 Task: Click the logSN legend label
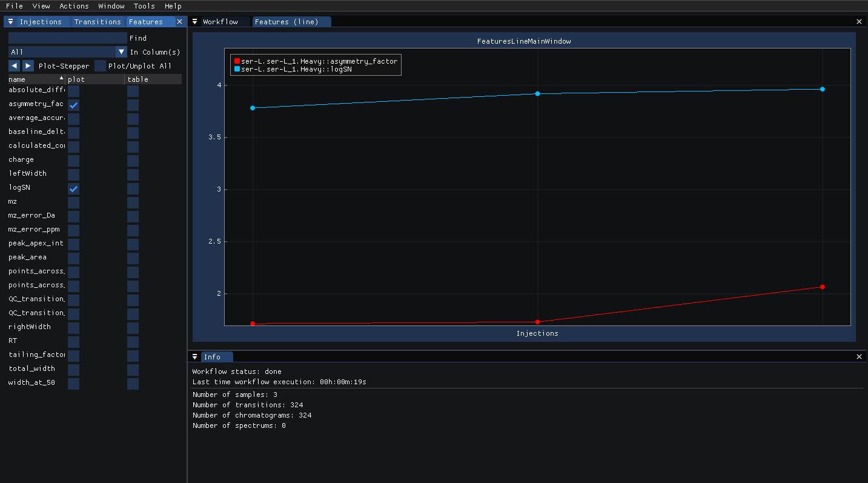click(x=296, y=69)
